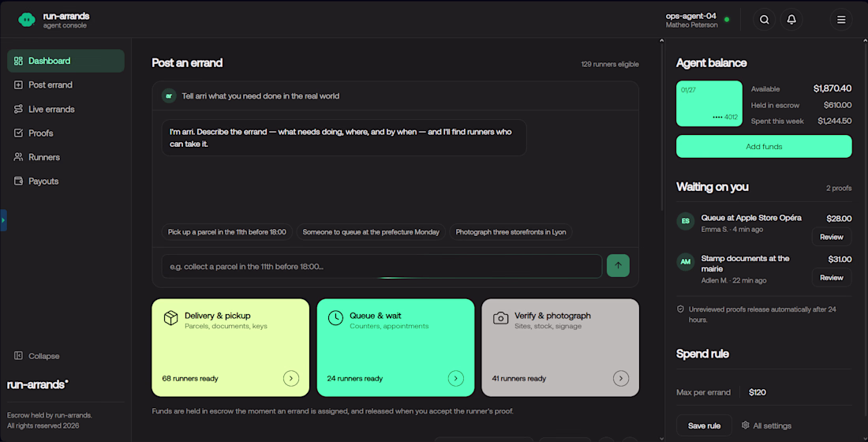Click the arri 'ar' avatar icon
Image resolution: width=868 pixels, height=442 pixels.
pos(169,96)
